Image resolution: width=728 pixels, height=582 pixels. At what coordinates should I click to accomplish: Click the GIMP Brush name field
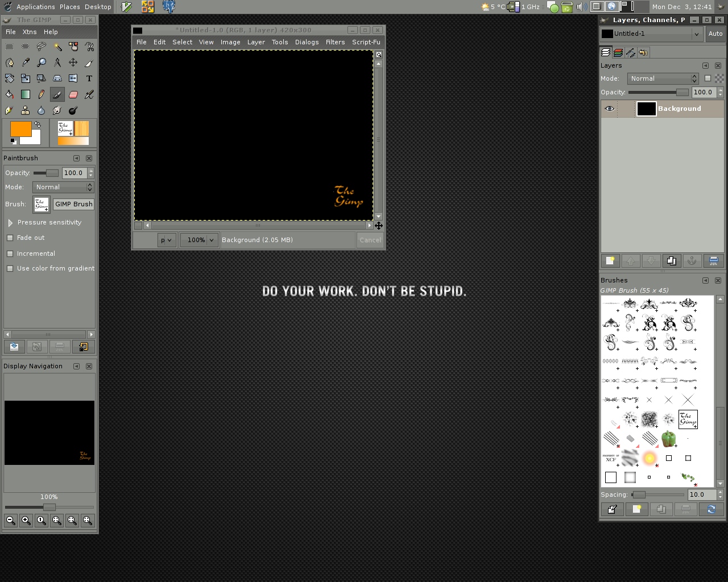point(73,204)
